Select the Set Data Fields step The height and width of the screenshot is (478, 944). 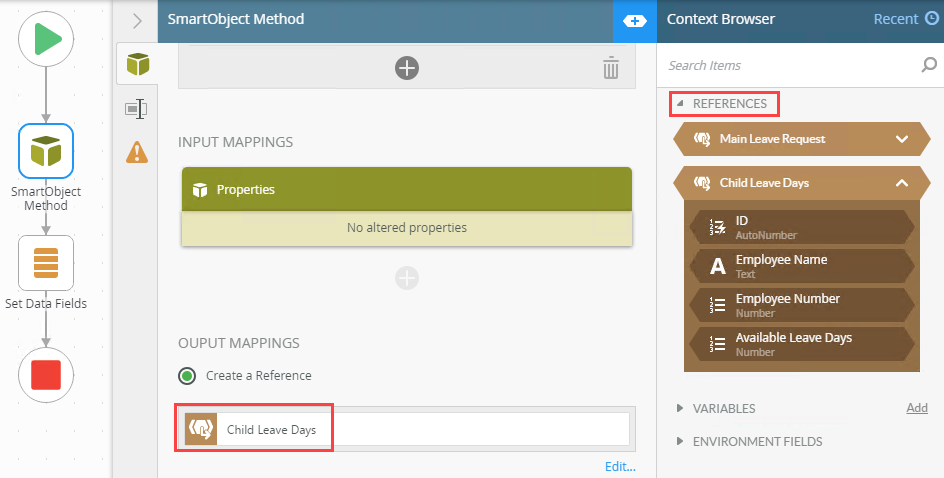click(x=46, y=263)
